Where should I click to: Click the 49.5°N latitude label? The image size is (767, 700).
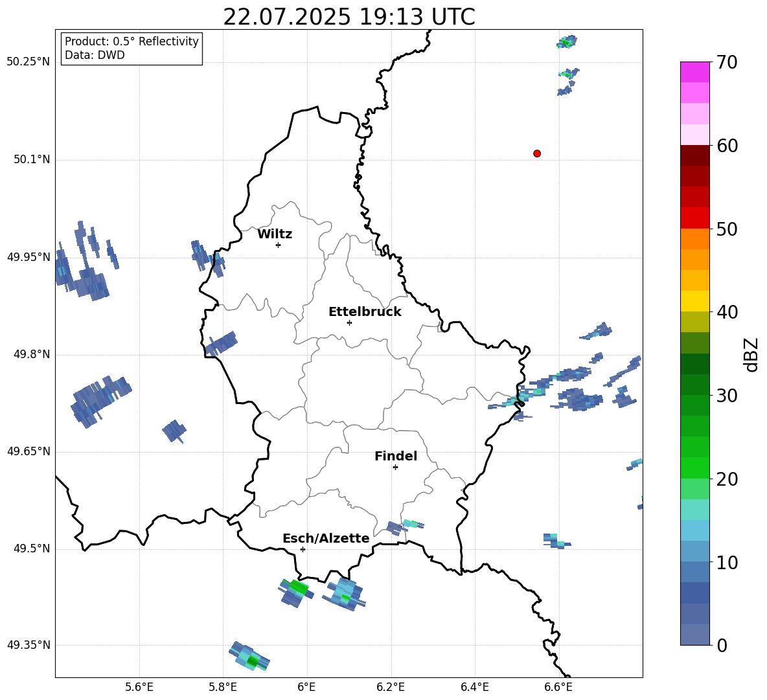(x=32, y=548)
